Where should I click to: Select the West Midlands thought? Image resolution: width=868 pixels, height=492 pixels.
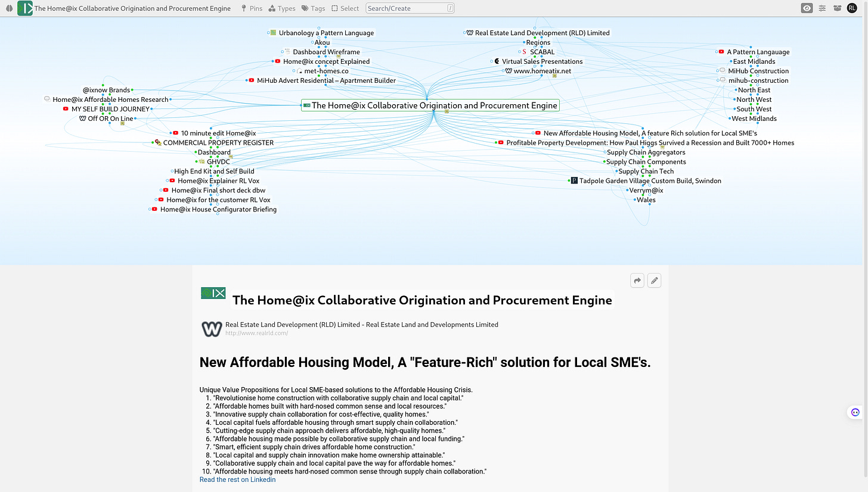click(x=754, y=119)
